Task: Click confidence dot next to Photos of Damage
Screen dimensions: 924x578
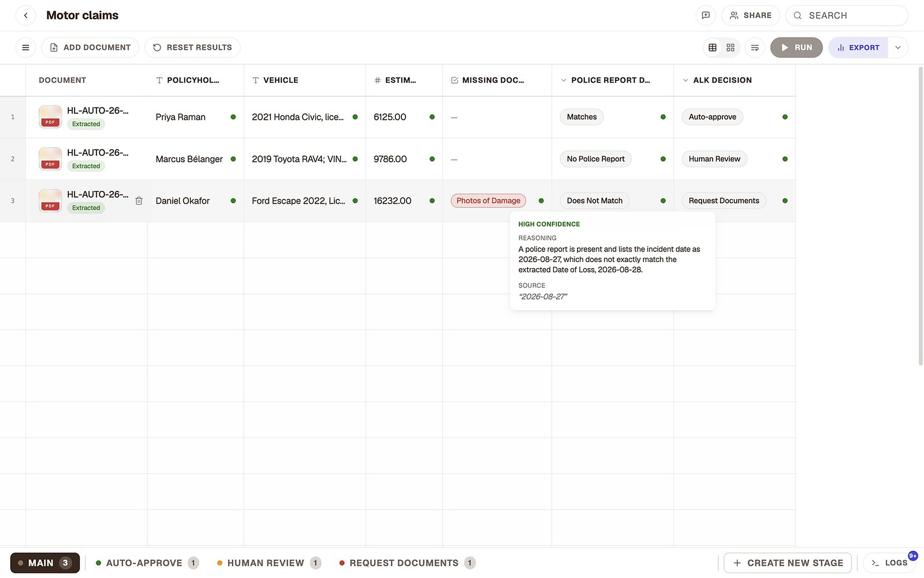Action: (x=541, y=201)
